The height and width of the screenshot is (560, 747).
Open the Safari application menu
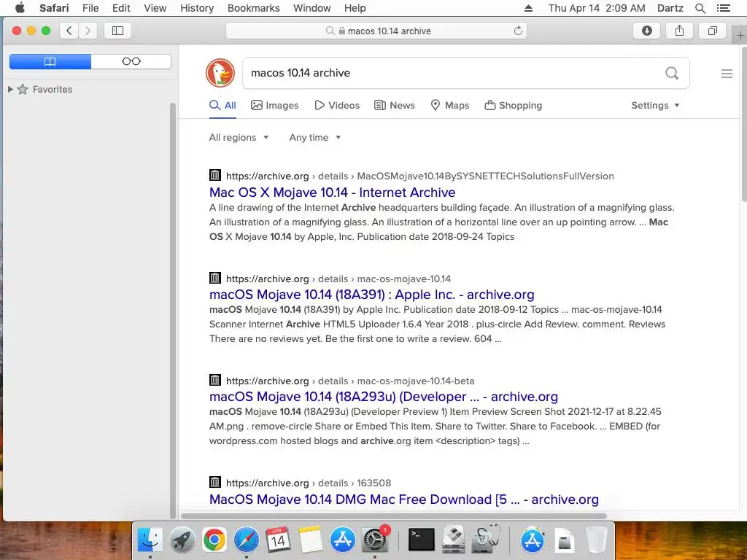point(54,8)
